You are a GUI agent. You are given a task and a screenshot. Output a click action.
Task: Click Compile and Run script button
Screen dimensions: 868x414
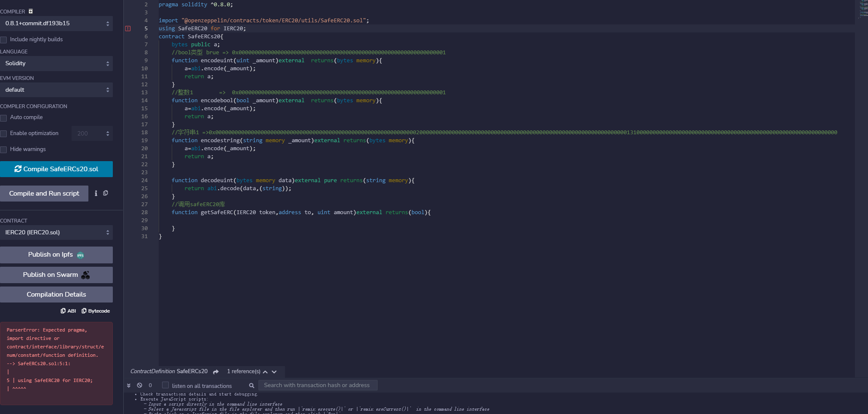click(x=44, y=194)
